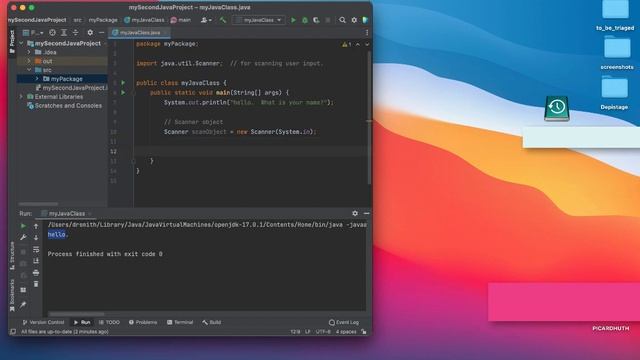Go to next highlighted problem arrow
The image size is (640, 360).
[x=367, y=44]
